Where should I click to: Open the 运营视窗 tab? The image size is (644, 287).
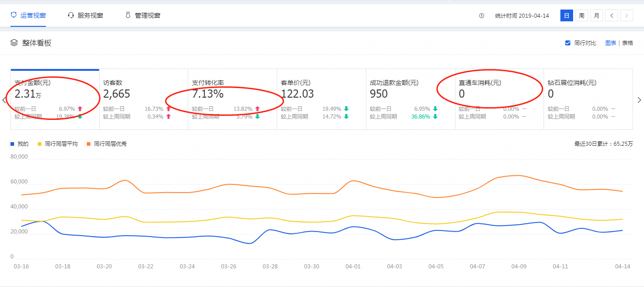[28, 15]
